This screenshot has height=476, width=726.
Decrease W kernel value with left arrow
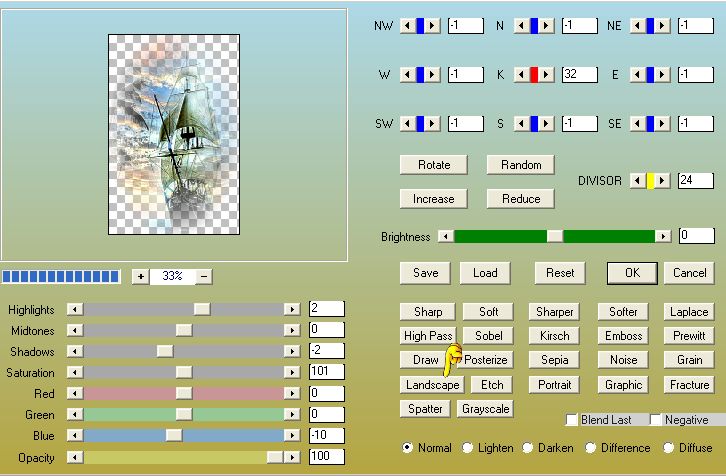[408, 75]
